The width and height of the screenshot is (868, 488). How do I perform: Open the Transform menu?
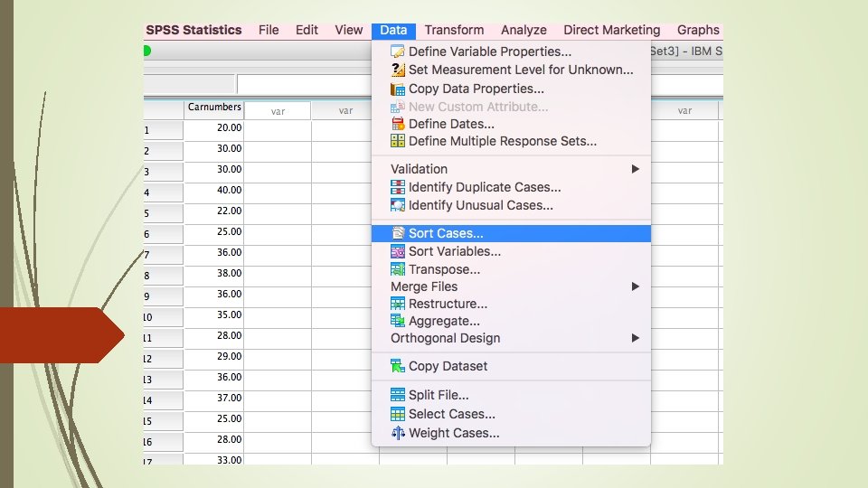tap(454, 30)
